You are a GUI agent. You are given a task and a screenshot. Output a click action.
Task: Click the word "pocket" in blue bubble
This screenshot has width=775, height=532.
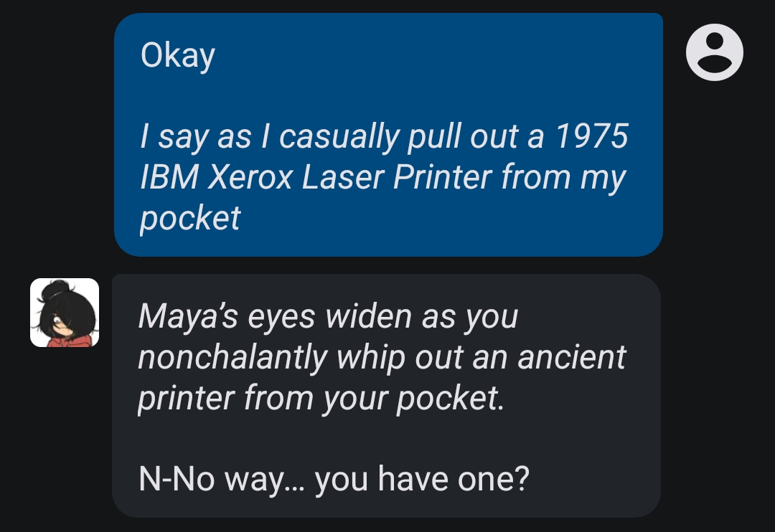(190, 219)
